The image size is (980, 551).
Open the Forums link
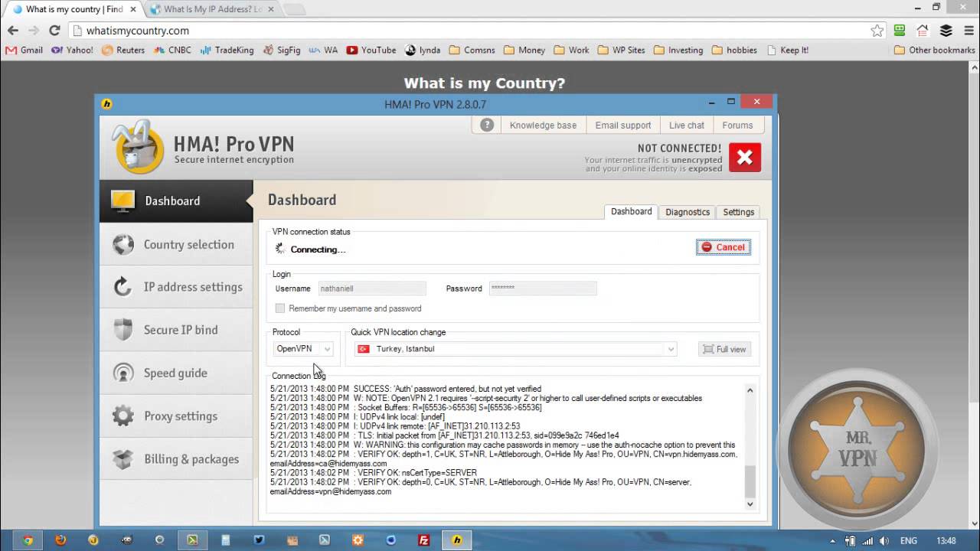737,125
